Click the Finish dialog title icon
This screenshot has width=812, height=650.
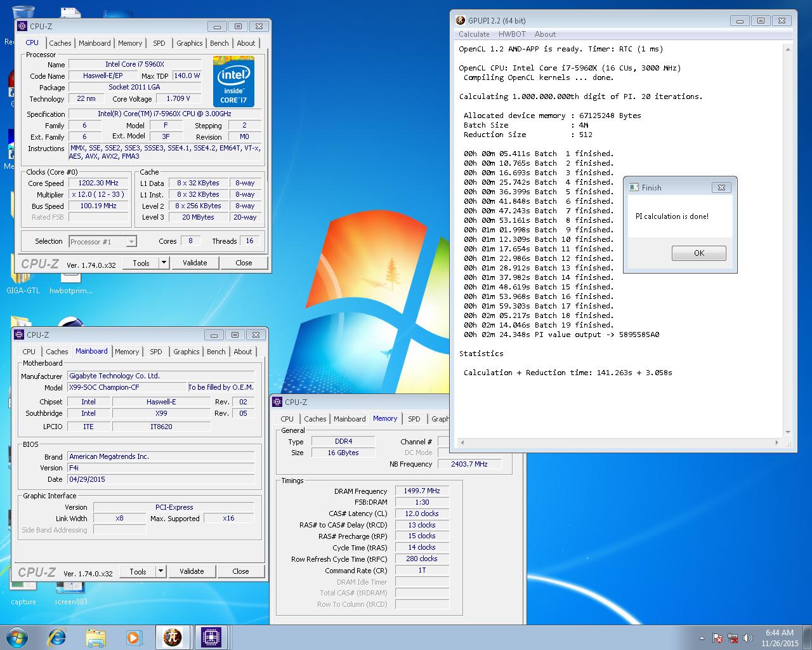pos(633,187)
